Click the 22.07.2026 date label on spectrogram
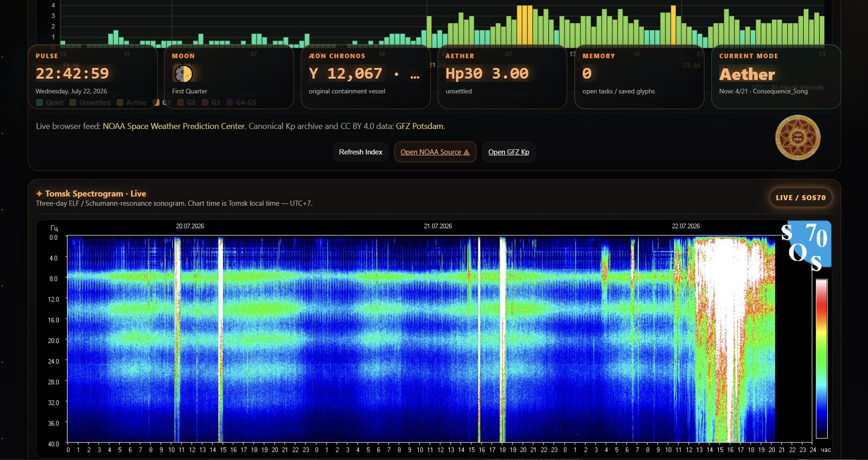The height and width of the screenshot is (460, 868). coord(686,226)
